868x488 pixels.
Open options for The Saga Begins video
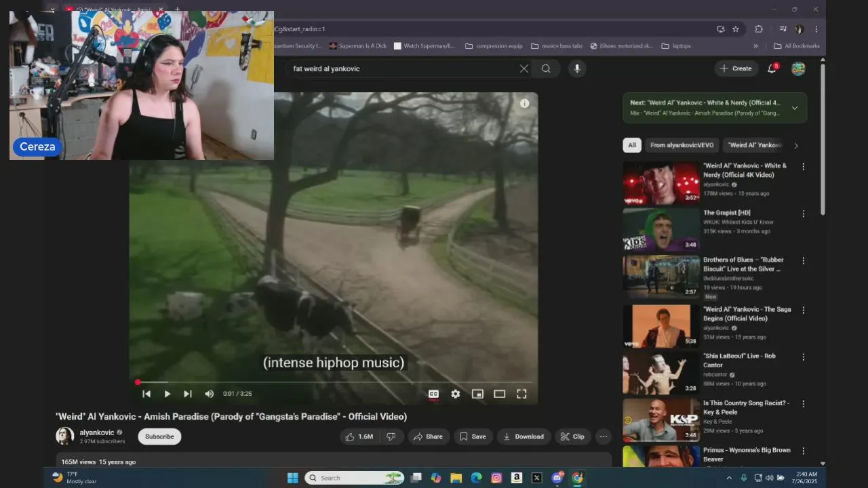click(804, 310)
